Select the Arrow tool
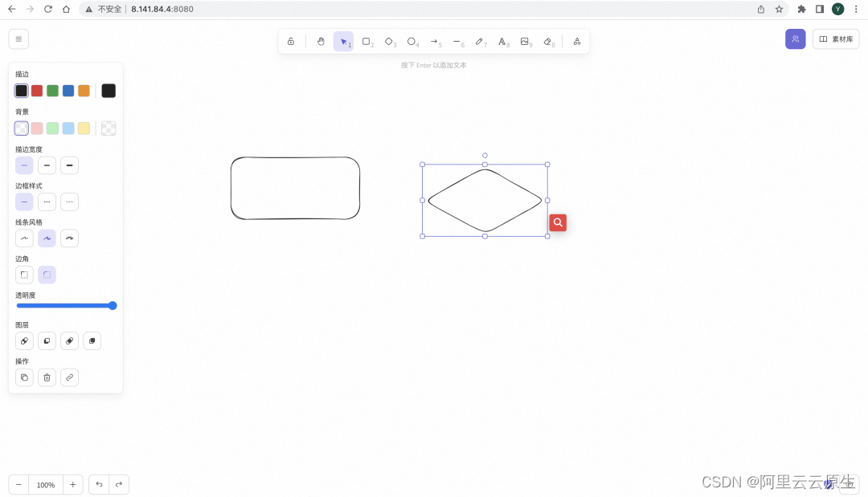The image size is (868, 497). click(434, 41)
